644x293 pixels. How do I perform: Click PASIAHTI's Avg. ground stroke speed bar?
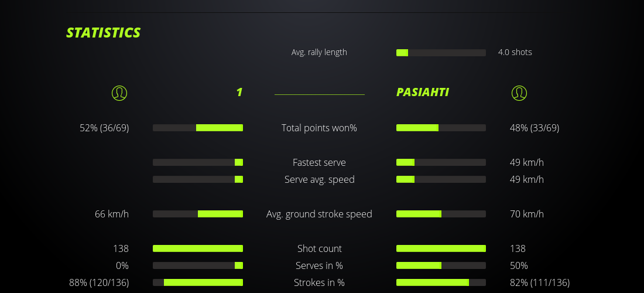click(x=441, y=214)
